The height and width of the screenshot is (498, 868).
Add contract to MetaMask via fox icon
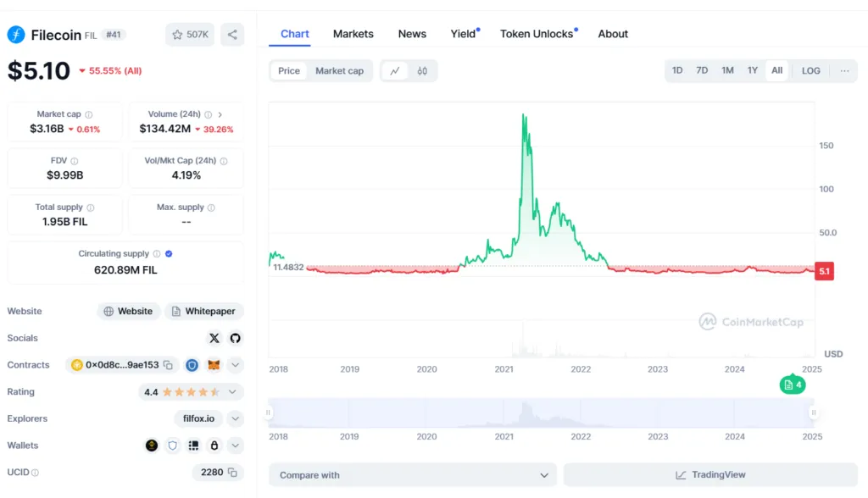coord(214,365)
